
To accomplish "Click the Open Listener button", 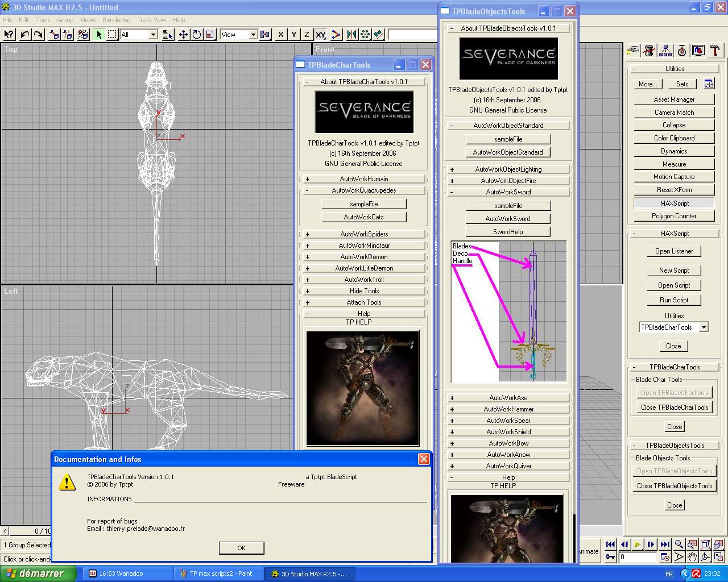I will click(x=674, y=251).
